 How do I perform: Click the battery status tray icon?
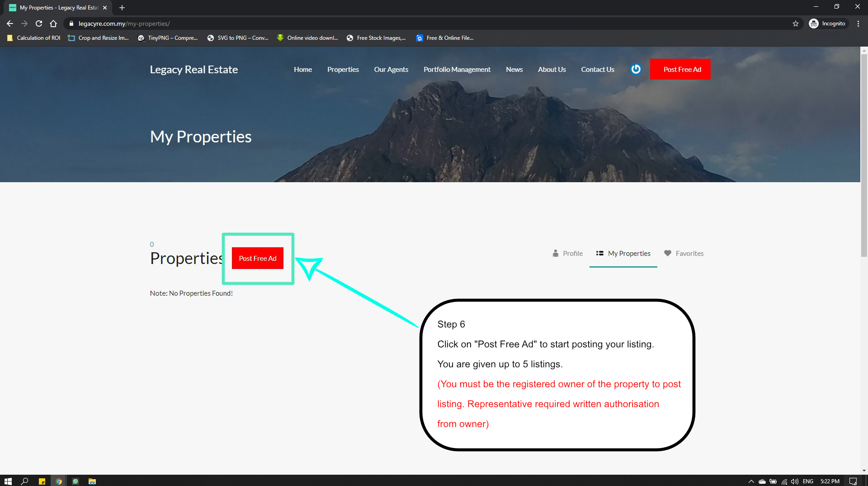[773, 481]
